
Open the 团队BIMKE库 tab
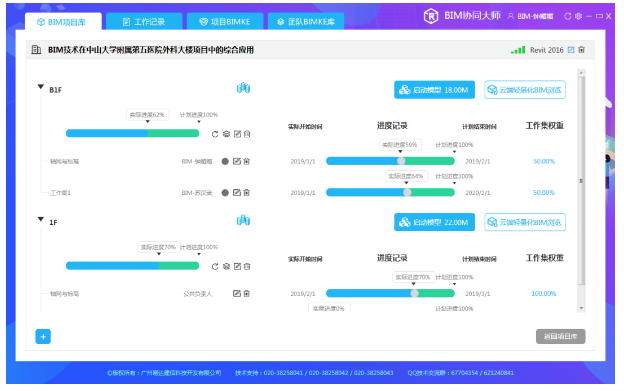click(306, 22)
